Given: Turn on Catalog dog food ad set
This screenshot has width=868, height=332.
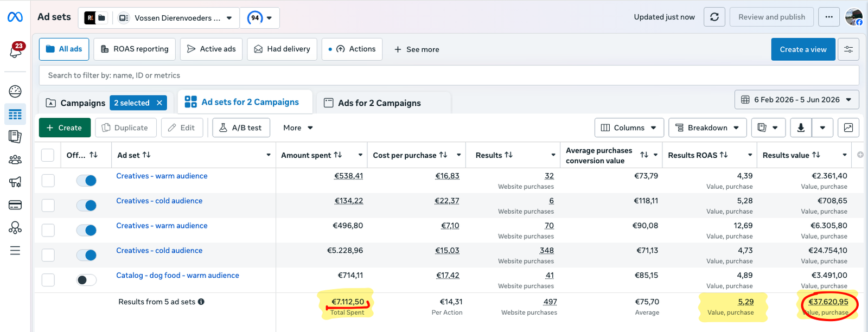Looking at the screenshot, I should 86,280.
